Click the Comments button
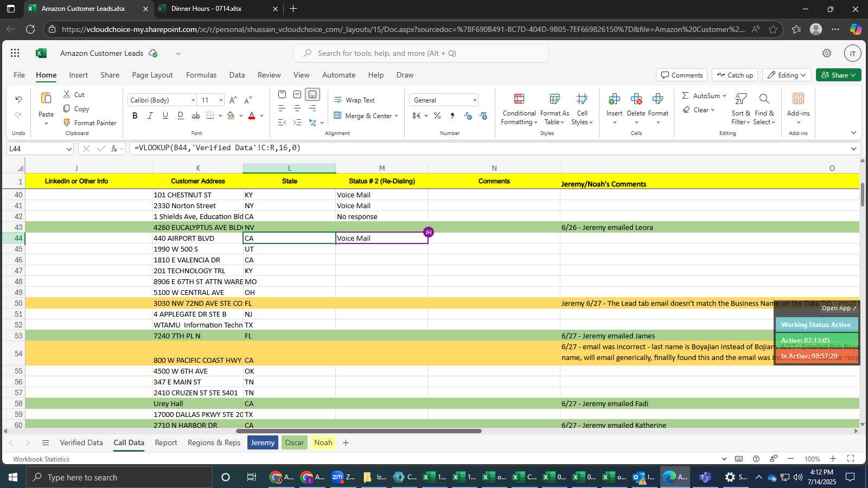Image resolution: width=868 pixels, height=488 pixels. 681,75
